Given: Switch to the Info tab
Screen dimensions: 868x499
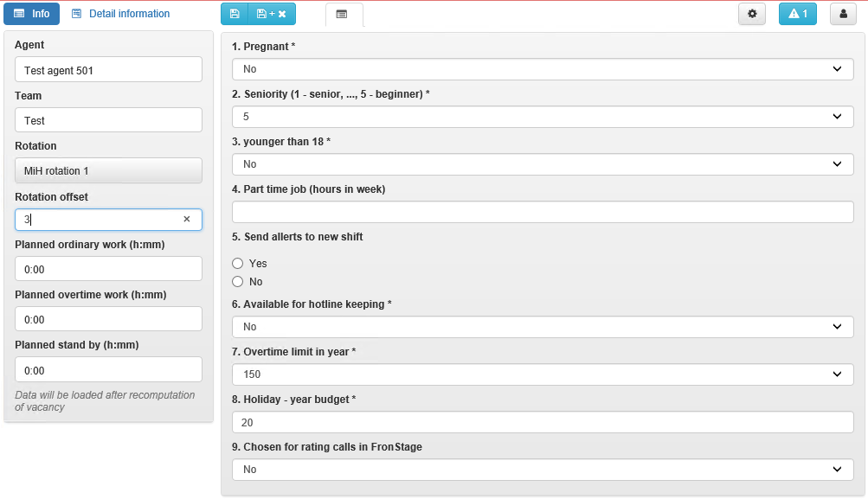Looking at the screenshot, I should 31,14.
